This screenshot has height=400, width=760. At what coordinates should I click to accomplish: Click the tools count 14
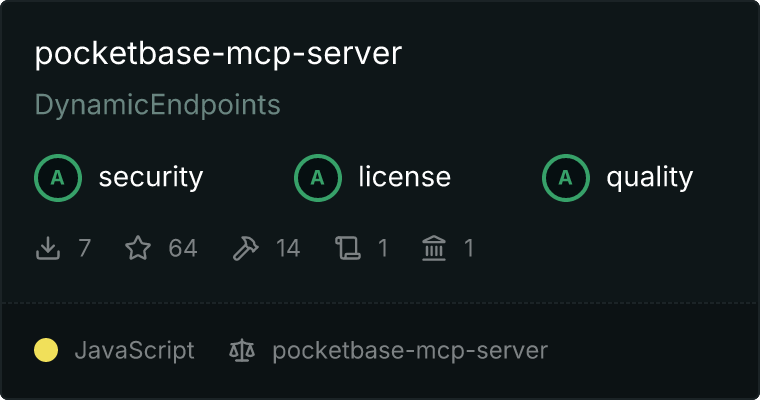(x=288, y=248)
